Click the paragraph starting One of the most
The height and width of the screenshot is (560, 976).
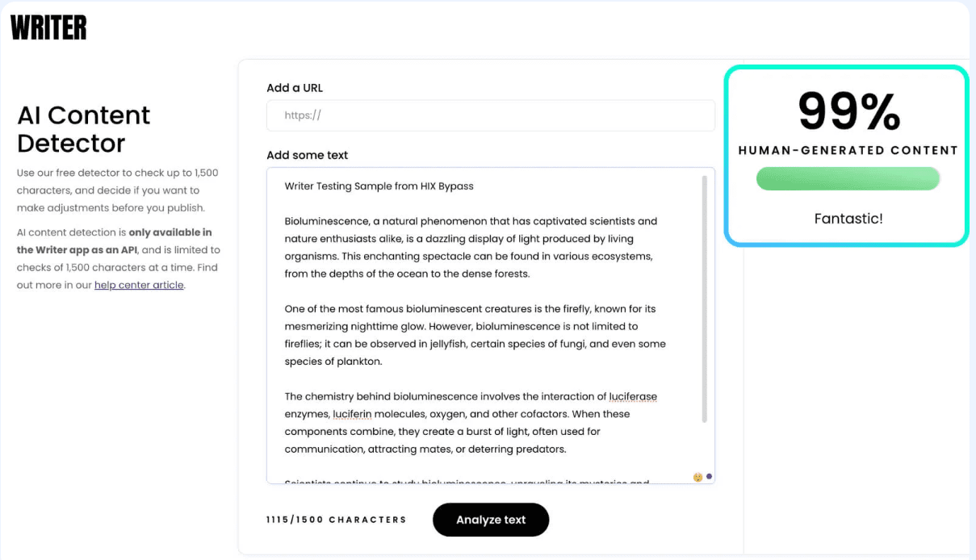(475, 335)
